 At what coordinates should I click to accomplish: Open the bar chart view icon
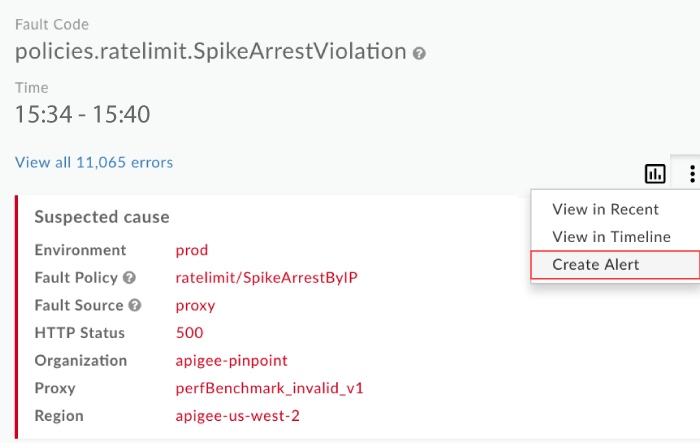pyautogui.click(x=655, y=174)
